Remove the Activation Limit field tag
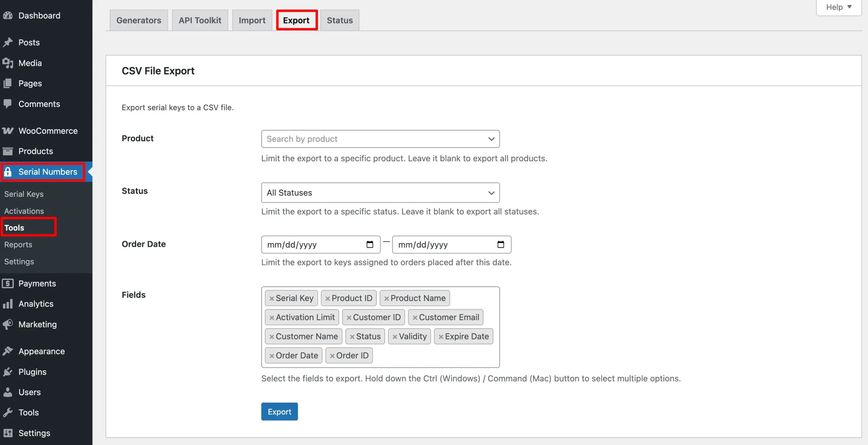The height and width of the screenshot is (445, 868). [x=272, y=318]
